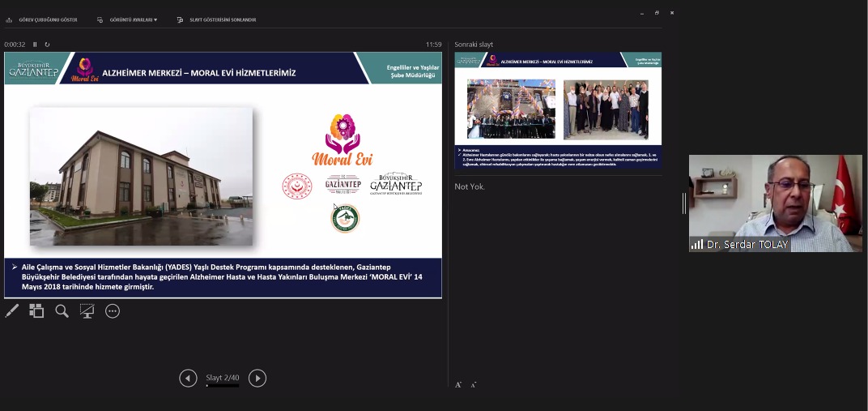Image resolution: width=868 pixels, height=411 pixels.
Task: Click the video panel resize handle
Action: 684,203
